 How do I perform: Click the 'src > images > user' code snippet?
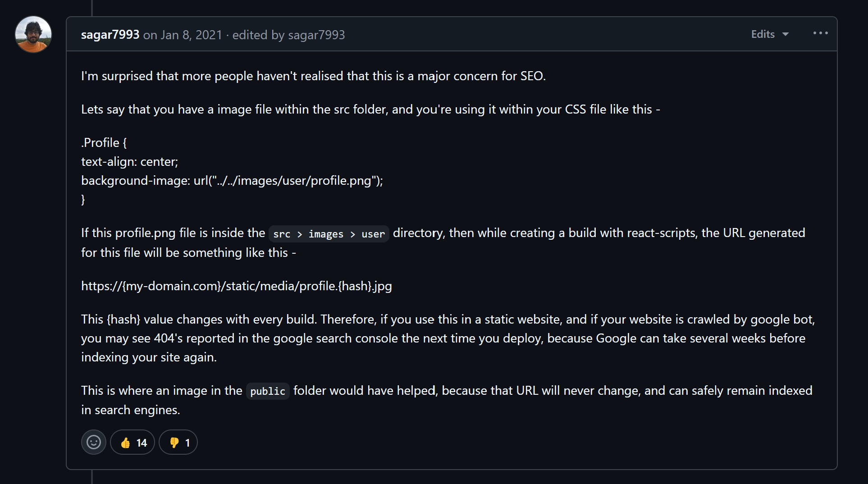pyautogui.click(x=329, y=234)
